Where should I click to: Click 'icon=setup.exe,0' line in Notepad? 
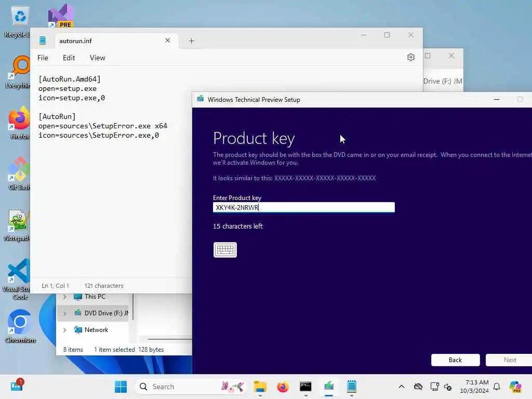pyautogui.click(x=72, y=98)
